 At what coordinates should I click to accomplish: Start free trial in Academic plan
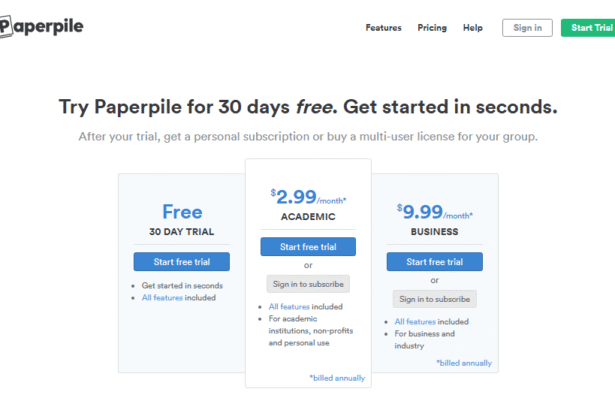click(308, 247)
